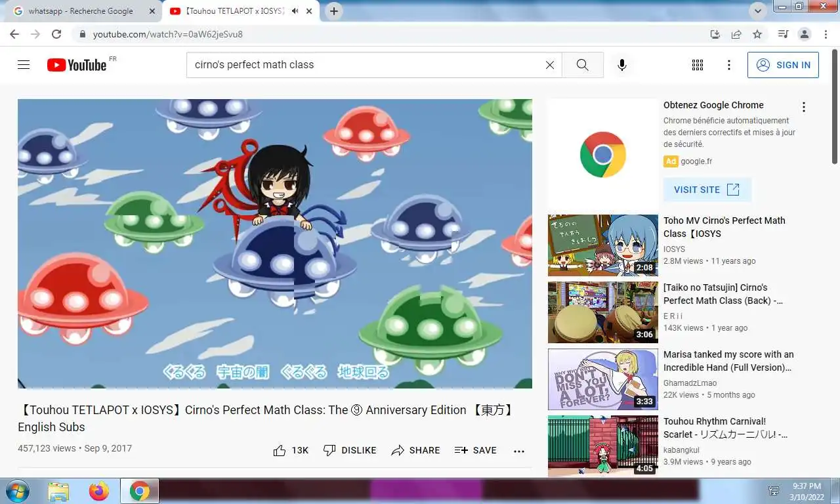Open GhamadzLmao channel name

[x=690, y=383]
